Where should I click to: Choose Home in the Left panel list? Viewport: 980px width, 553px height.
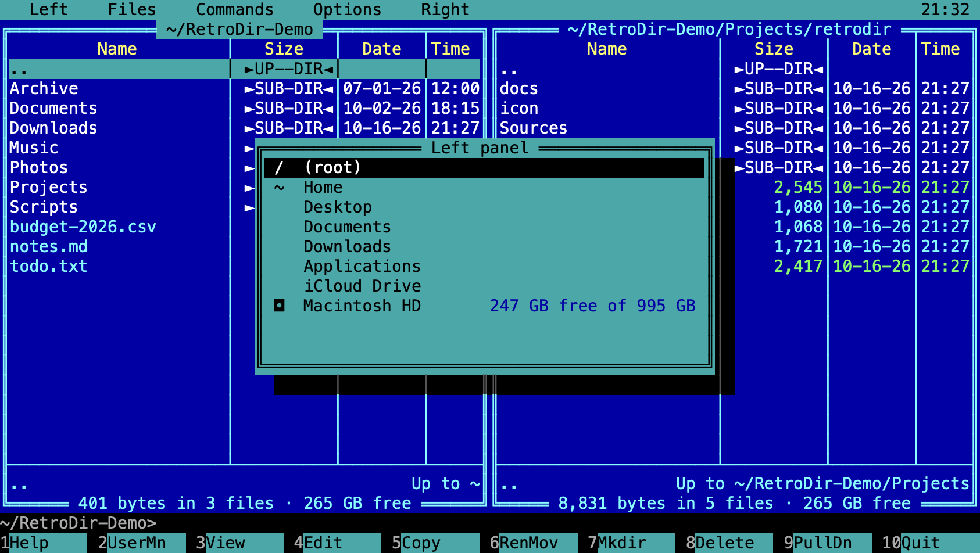click(x=484, y=188)
